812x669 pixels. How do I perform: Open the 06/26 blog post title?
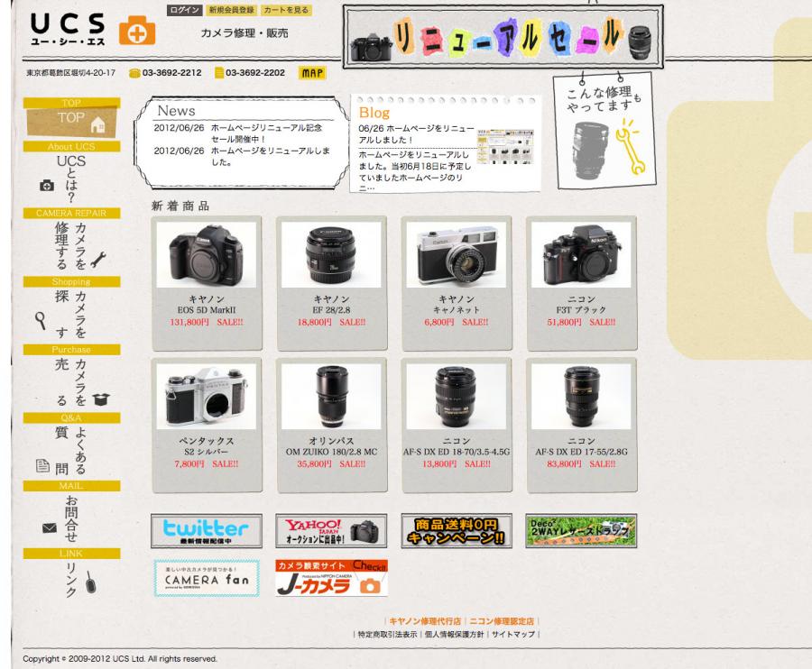pyautogui.click(x=416, y=134)
